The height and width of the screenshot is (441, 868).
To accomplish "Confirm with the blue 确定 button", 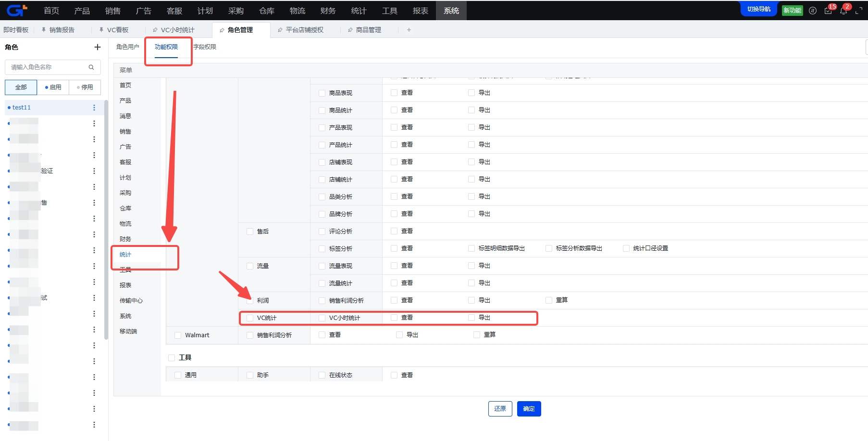I will click(x=529, y=409).
